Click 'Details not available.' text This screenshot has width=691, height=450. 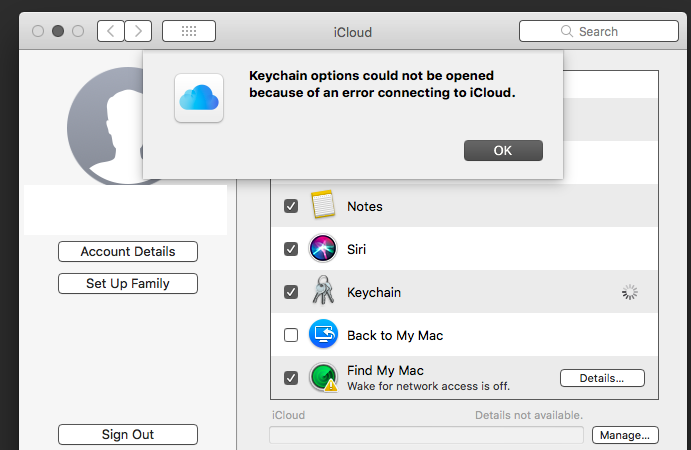click(x=529, y=415)
